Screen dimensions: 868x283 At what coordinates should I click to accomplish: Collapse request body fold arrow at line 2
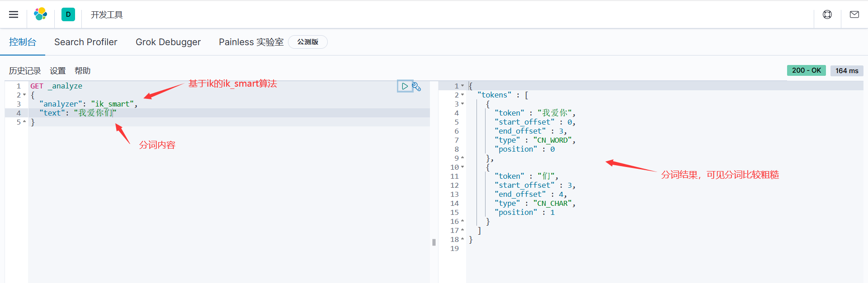coord(24,95)
